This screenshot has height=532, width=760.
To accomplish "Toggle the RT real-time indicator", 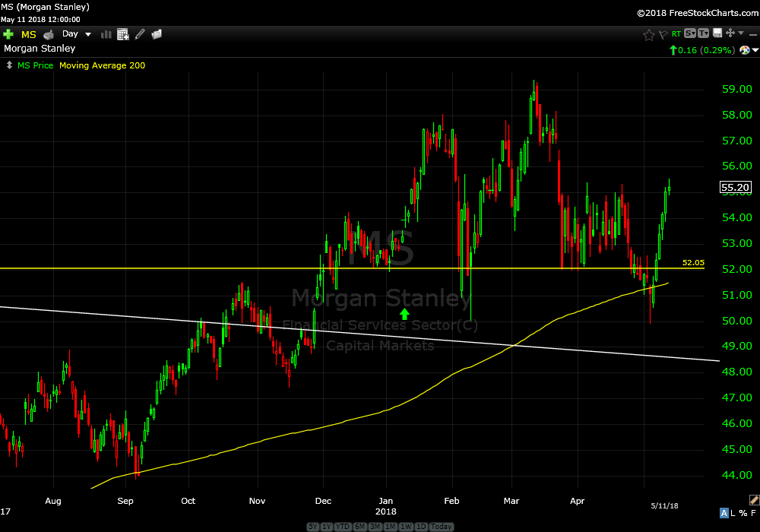I will pyautogui.click(x=676, y=34).
